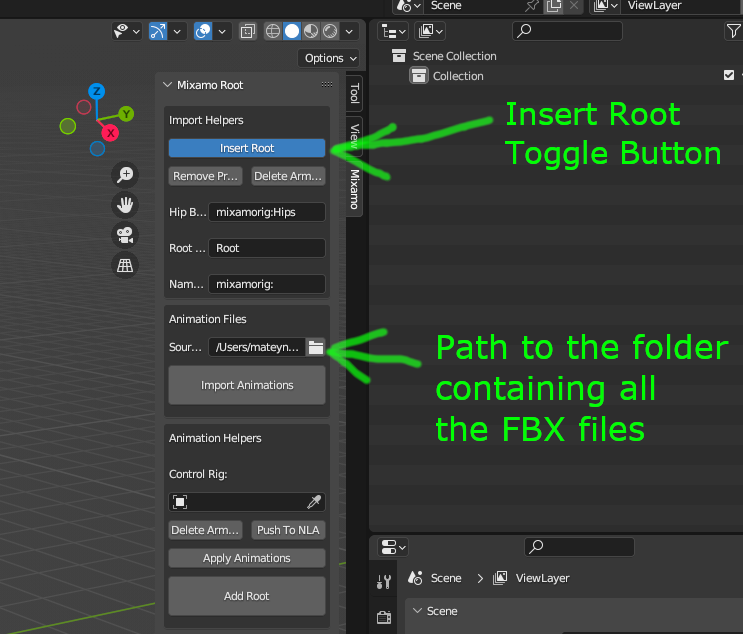Viewport: 743px width, 634px height.
Task: Edit the Scene name field
Action: point(474,6)
